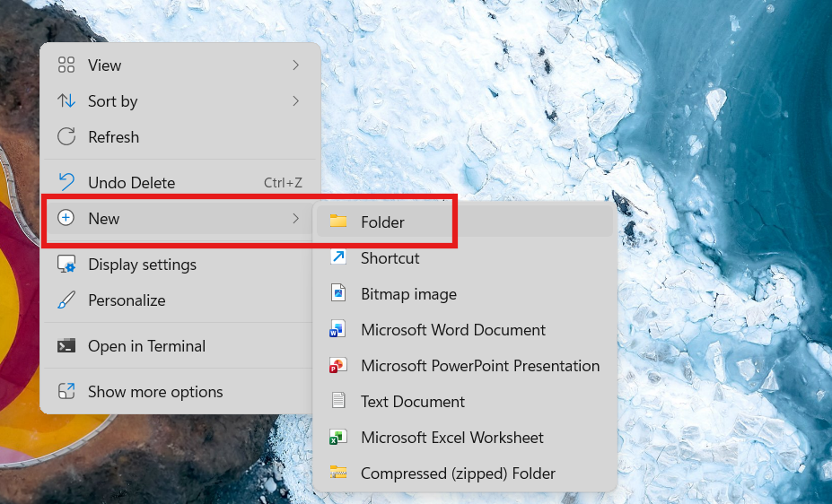Select Open in Terminal
832x504 pixels.
tap(180, 345)
